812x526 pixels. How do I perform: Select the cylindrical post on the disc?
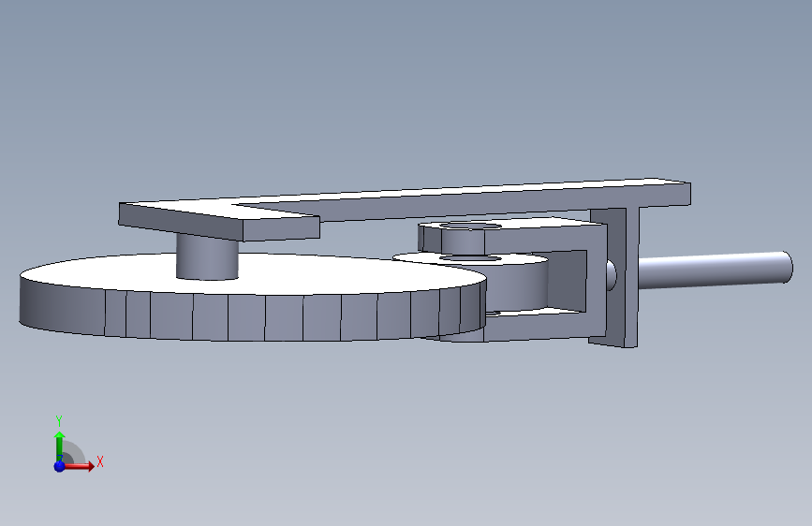click(207, 257)
